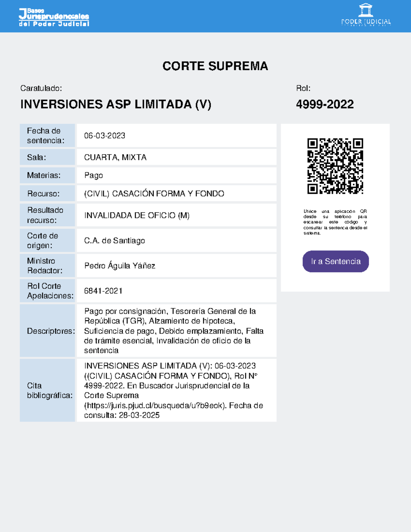Click the QR code image
Image resolution: width=411 pixels, height=532 pixels.
tap(335, 166)
